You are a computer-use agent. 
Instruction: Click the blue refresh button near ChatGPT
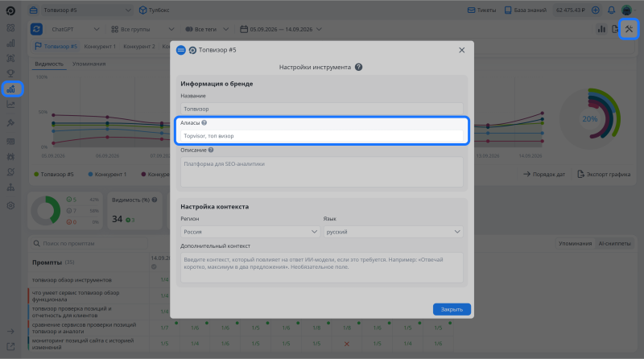36,29
